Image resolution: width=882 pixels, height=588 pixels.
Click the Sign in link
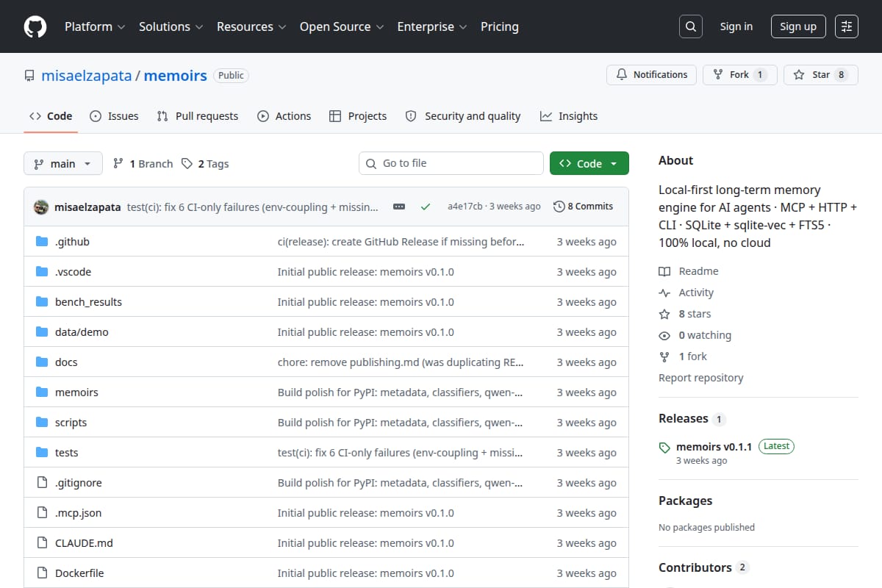(736, 26)
